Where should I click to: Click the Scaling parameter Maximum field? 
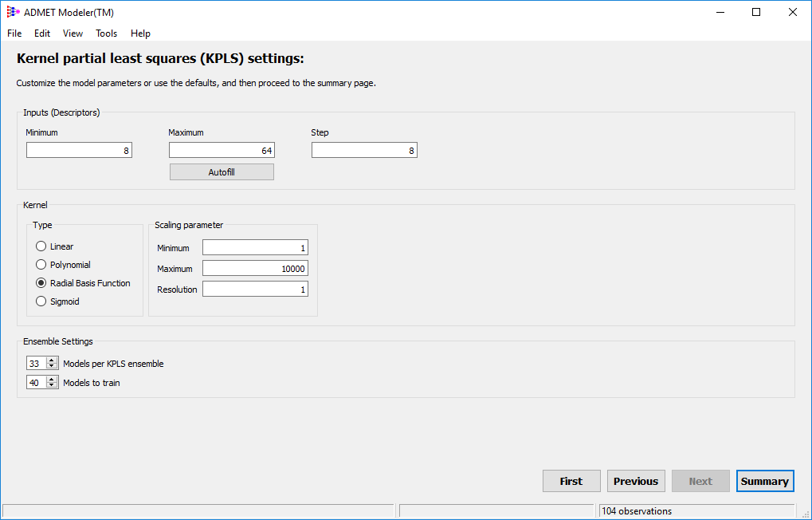point(255,268)
